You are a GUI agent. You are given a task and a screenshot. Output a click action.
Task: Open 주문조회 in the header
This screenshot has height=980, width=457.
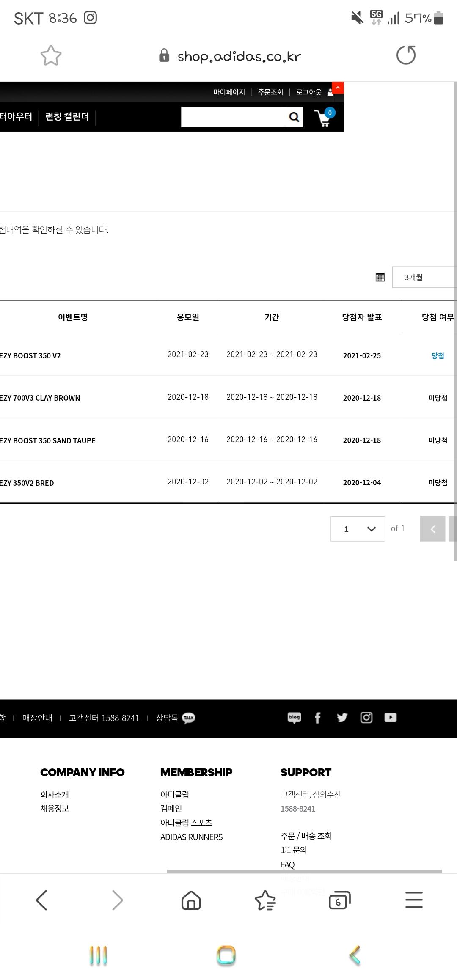point(270,92)
